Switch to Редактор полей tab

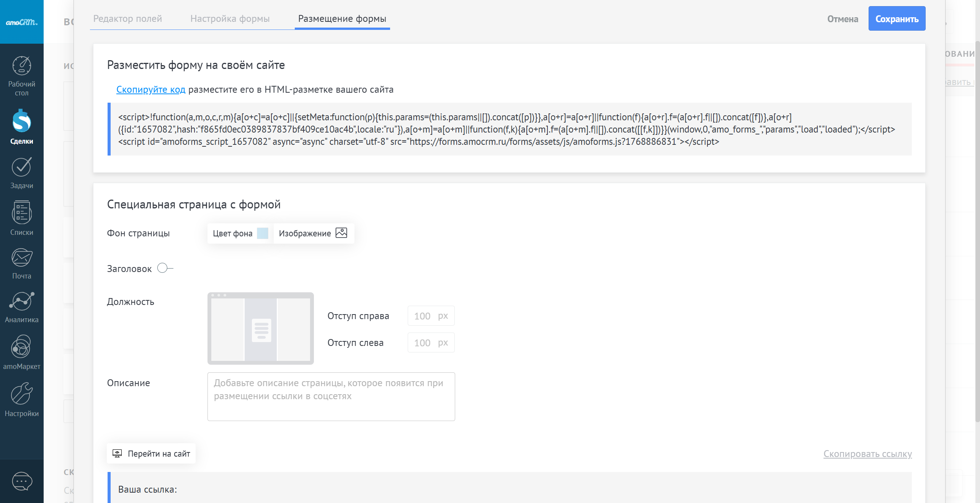[x=127, y=19]
